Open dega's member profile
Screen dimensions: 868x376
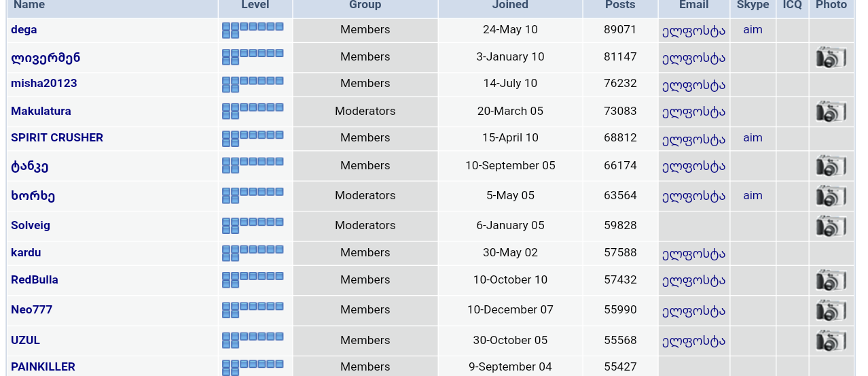(24, 30)
